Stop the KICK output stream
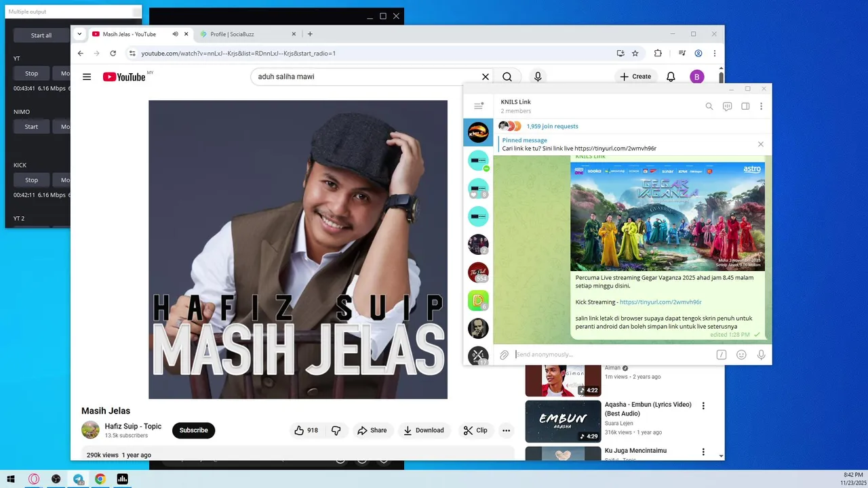868x488 pixels. (x=32, y=180)
